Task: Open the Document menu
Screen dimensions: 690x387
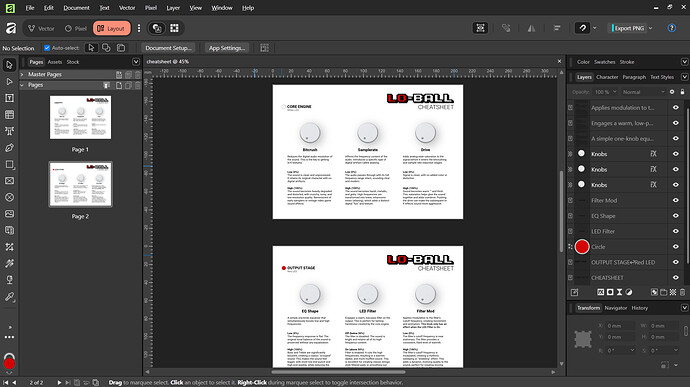Action: [76, 8]
